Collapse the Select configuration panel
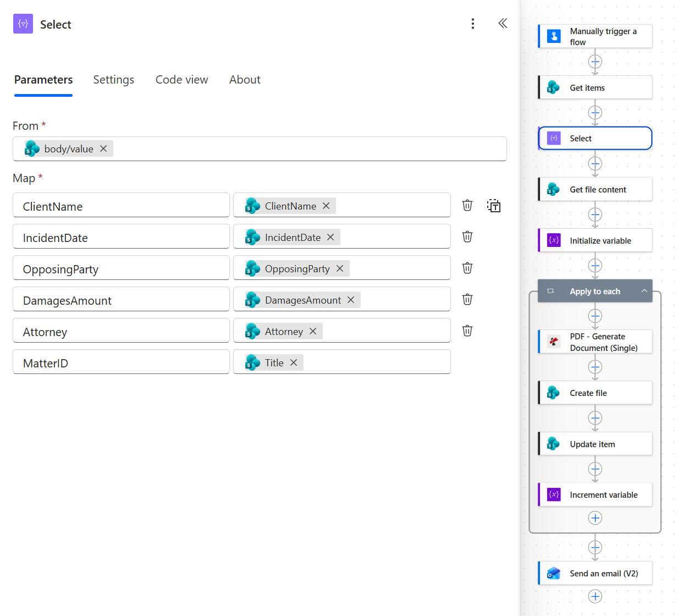This screenshot has height=616, width=678. click(503, 23)
